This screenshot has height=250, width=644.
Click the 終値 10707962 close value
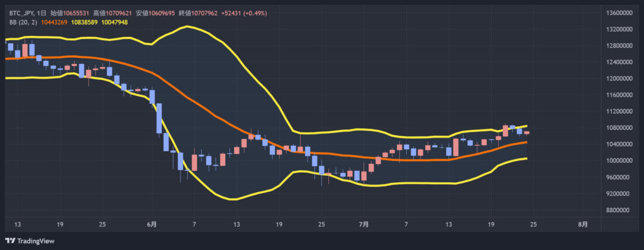tap(198, 13)
